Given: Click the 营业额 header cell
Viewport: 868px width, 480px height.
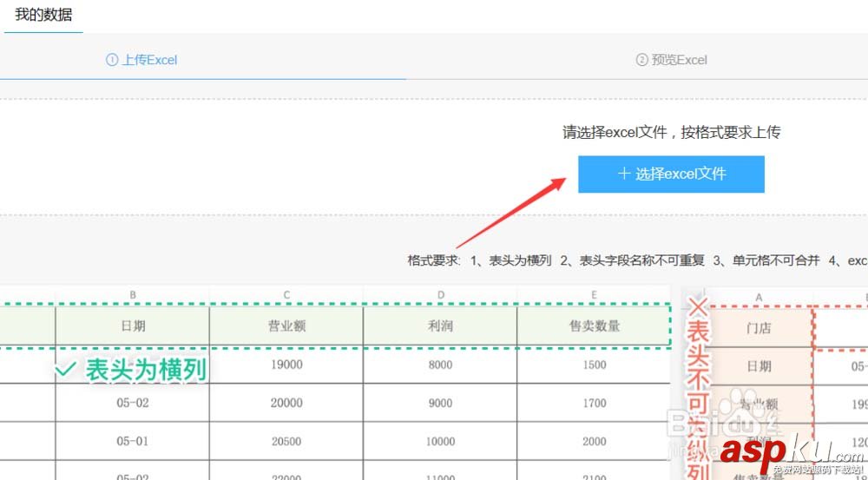Looking at the screenshot, I should click(286, 326).
